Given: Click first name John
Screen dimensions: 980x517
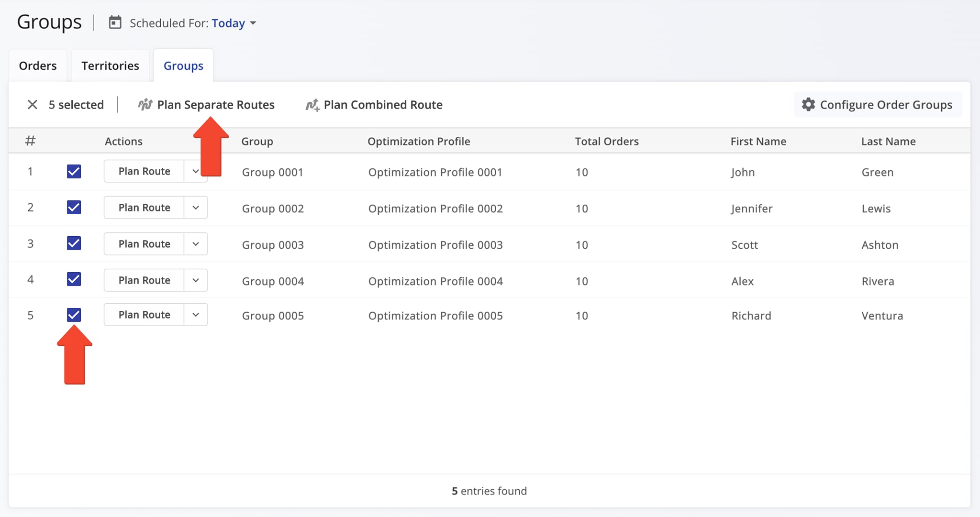Looking at the screenshot, I should [x=743, y=172].
